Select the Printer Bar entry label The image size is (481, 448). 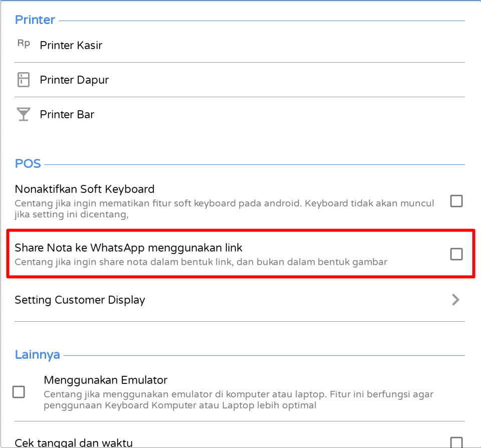(x=67, y=114)
